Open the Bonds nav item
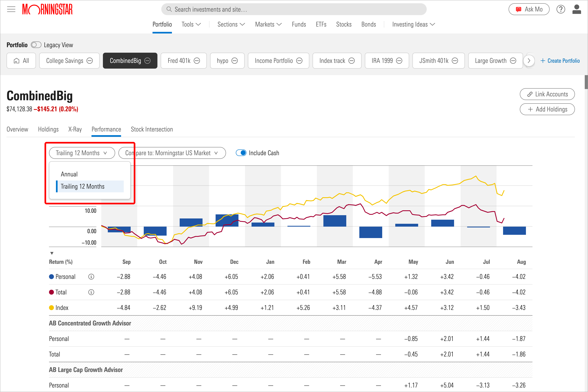The height and width of the screenshot is (392, 588). click(369, 24)
